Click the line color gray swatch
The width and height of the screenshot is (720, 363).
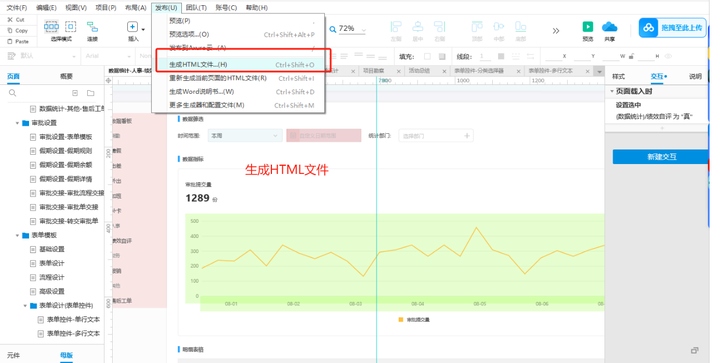click(501, 56)
